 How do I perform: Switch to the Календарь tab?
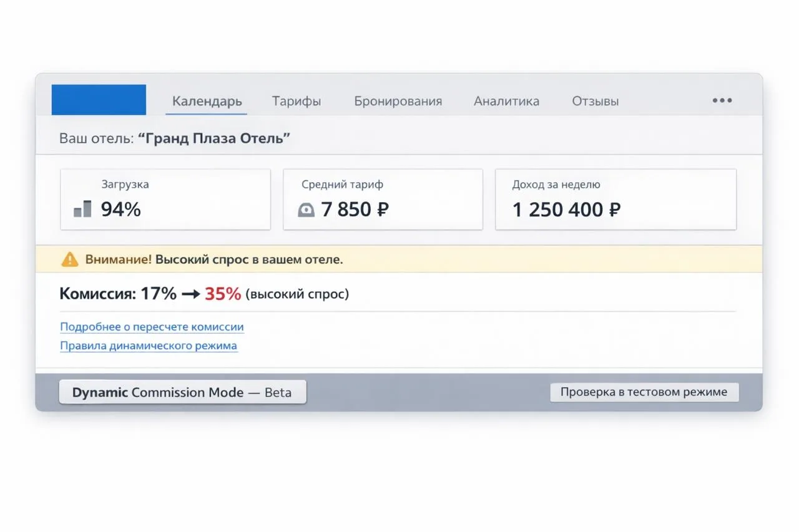(x=207, y=101)
